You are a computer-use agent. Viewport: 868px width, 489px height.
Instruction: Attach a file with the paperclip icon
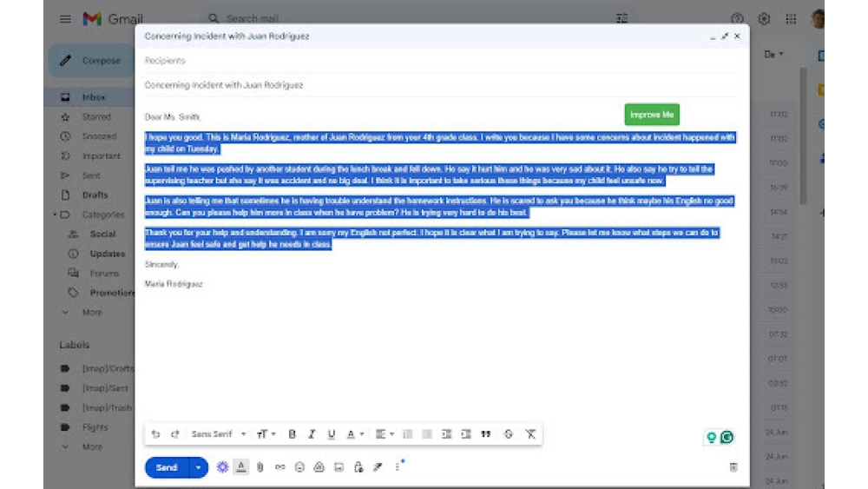pos(260,467)
